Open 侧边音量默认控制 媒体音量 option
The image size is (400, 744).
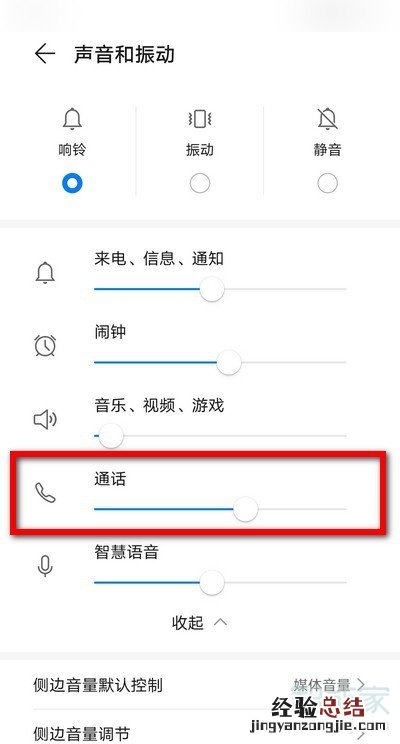200,685
